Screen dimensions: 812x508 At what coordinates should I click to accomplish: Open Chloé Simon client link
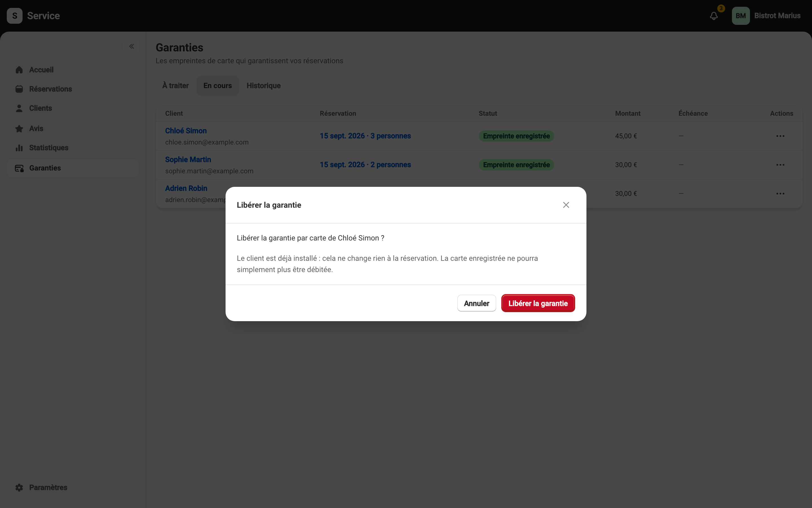click(186, 131)
